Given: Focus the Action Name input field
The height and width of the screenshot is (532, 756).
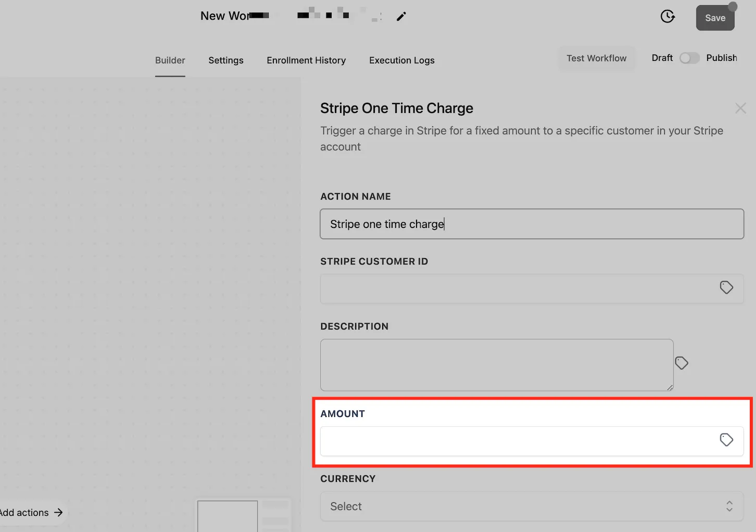Looking at the screenshot, I should 532,224.
